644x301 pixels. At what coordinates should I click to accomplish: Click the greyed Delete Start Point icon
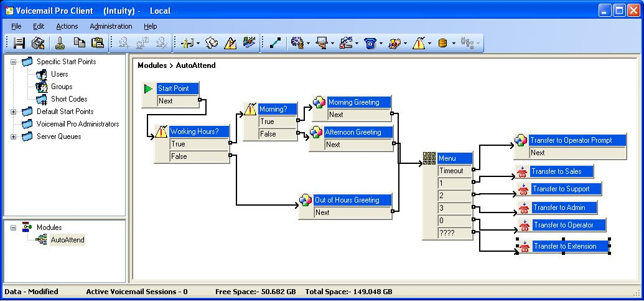162,43
